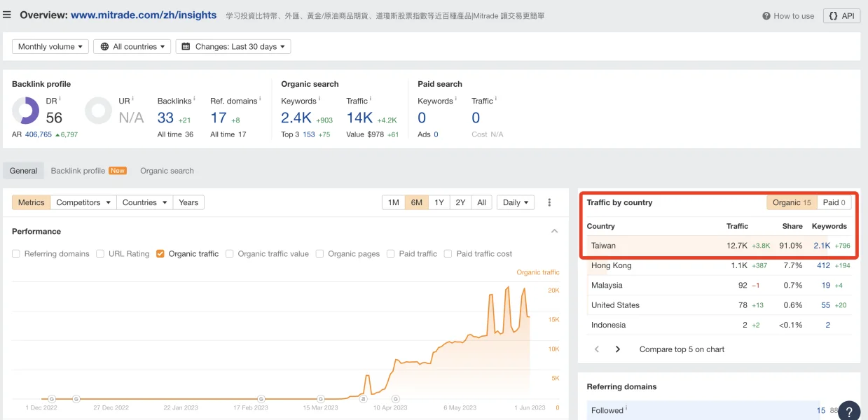868x420 pixels.
Task: Click the help question mark bubble
Action: (x=849, y=411)
